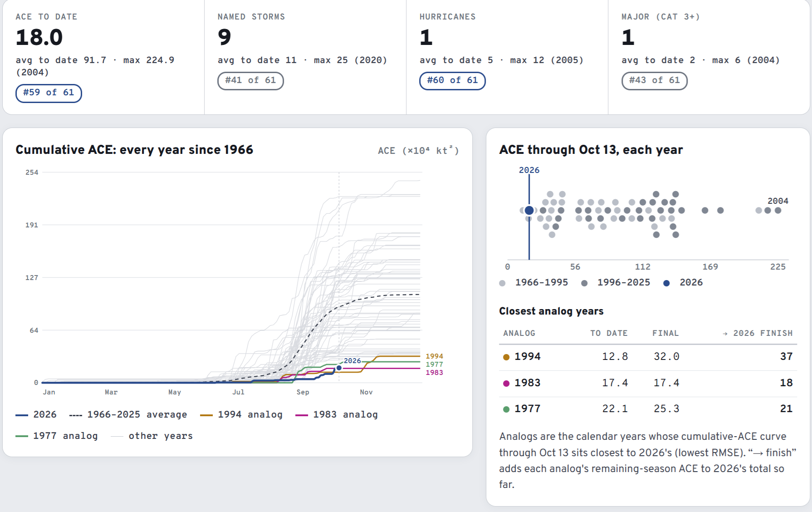
Task: Toggle the 1977 analog legend item
Action: point(57,436)
